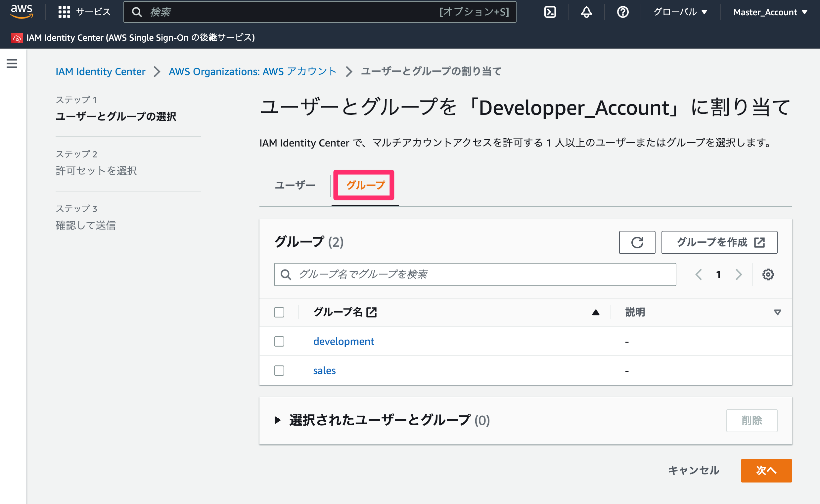This screenshot has width=820, height=504.
Task: Focus the group name search field
Action: pos(475,274)
